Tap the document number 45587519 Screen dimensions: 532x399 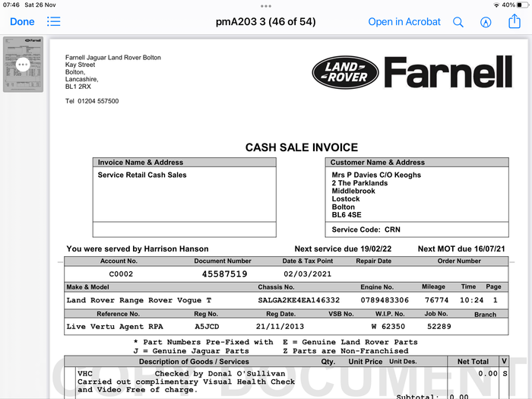point(225,274)
